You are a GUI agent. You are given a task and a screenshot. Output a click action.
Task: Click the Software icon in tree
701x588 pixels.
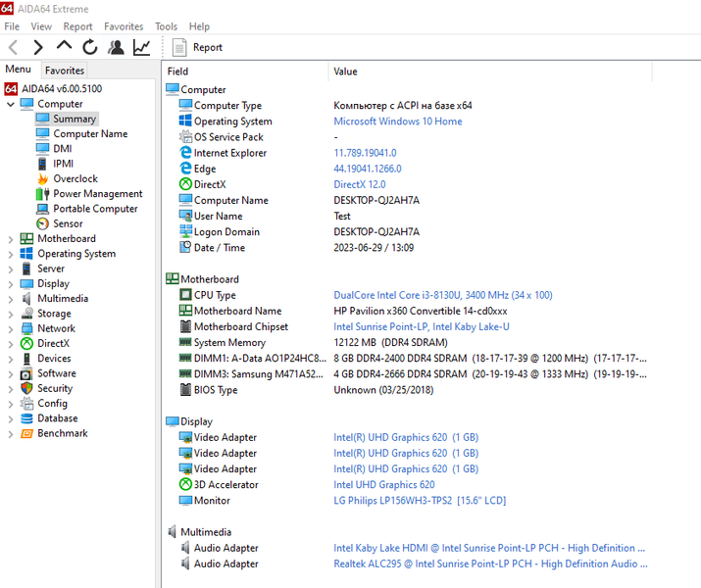pos(26,373)
